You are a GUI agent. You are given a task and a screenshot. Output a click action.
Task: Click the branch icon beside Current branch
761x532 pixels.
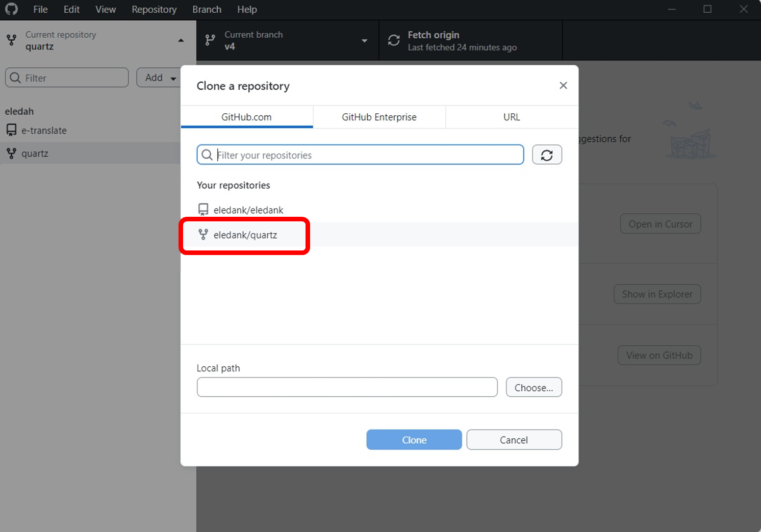pos(210,40)
